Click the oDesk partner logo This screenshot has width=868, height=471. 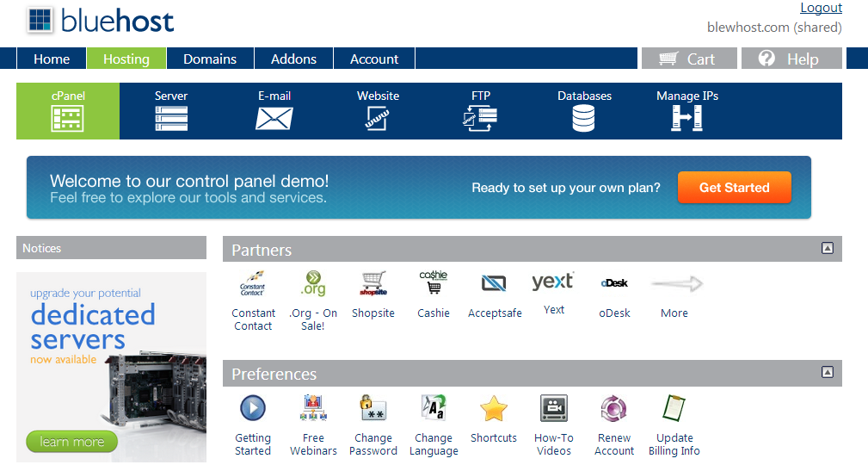tap(614, 283)
